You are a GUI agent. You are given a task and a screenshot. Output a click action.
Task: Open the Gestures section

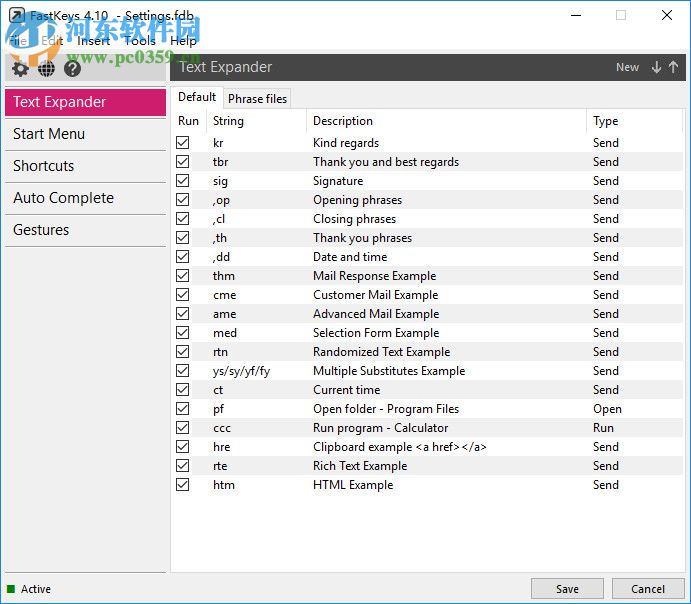coord(85,230)
